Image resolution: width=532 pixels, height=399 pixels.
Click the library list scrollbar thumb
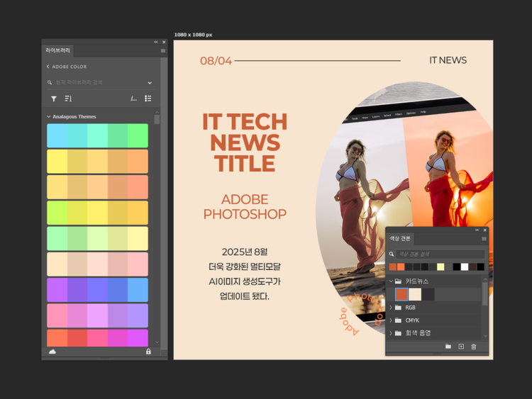tap(157, 120)
